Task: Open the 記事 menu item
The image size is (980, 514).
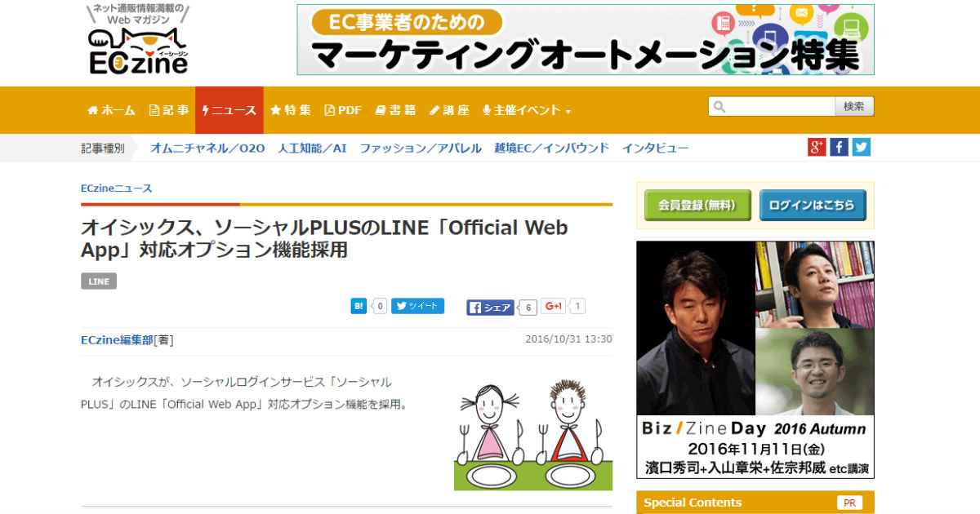Action: 168,110
